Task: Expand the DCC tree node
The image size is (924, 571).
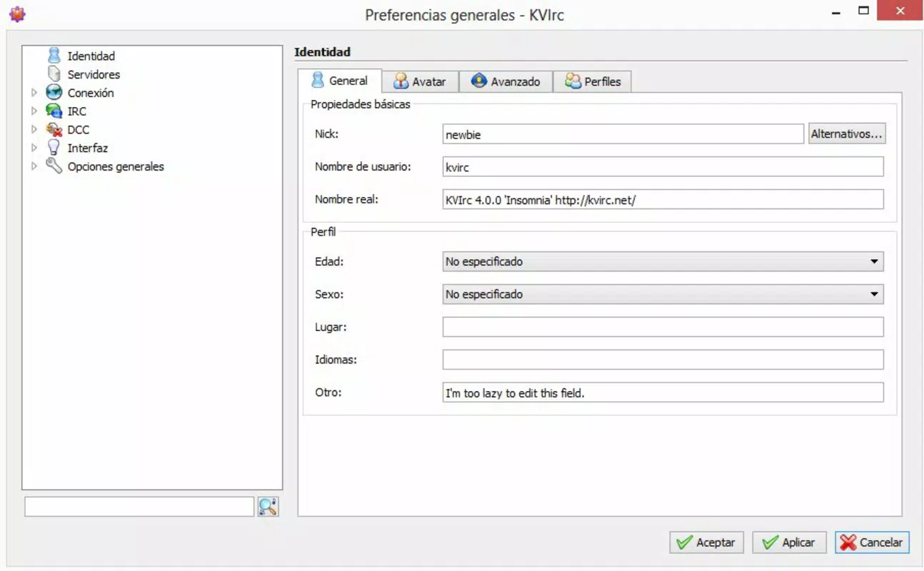Action: pos(34,130)
